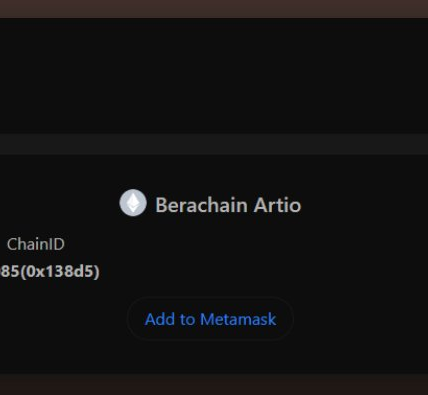This screenshot has height=395, width=428.
Task: Click blank space right of Berachain Artio
Action: point(363,205)
